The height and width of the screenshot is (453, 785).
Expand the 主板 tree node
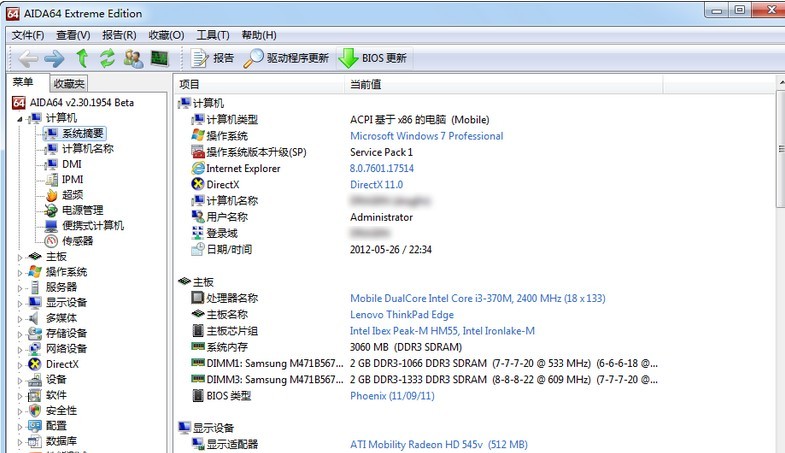pyautogui.click(x=20, y=257)
